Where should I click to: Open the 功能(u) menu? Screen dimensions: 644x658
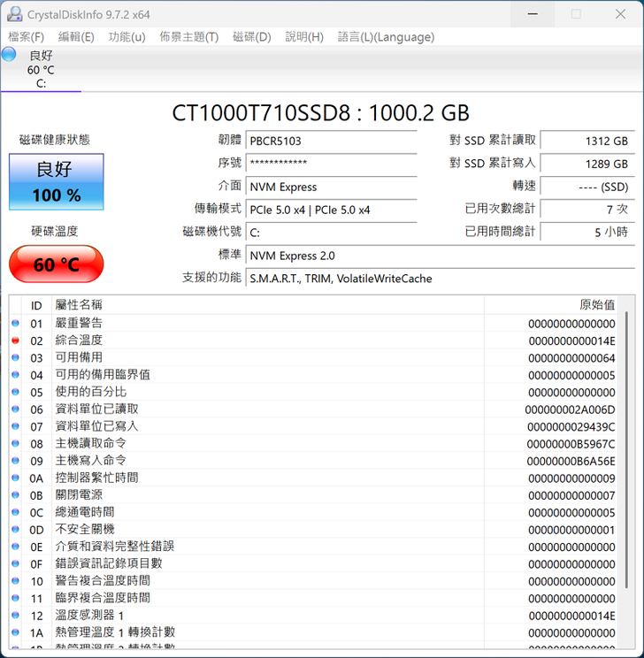coord(126,37)
